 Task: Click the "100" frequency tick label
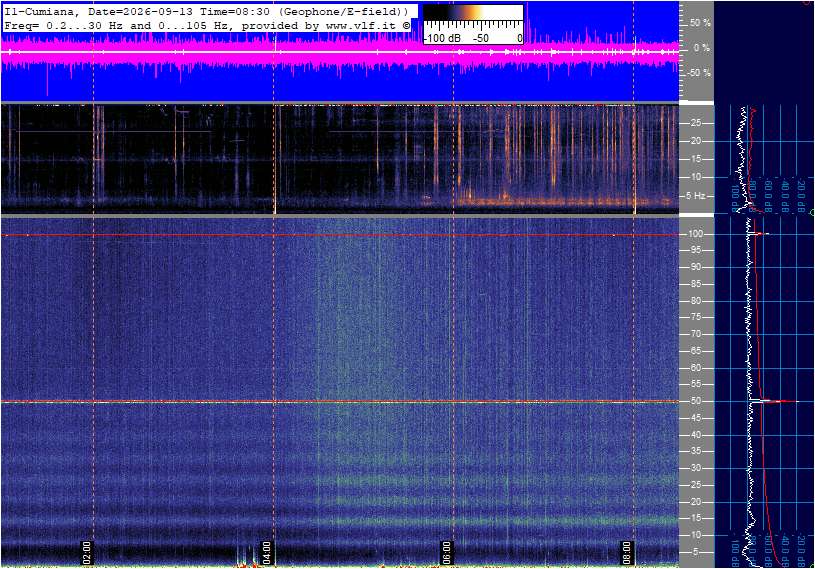696,234
